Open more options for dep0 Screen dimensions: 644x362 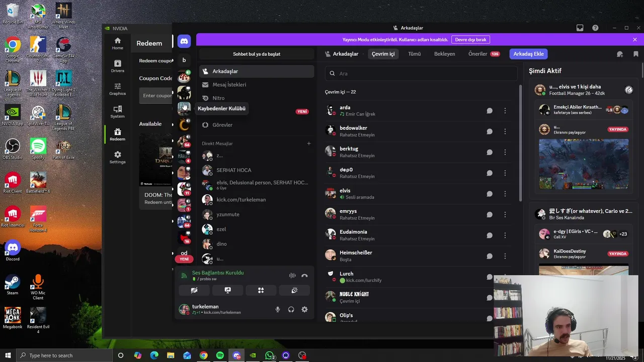(x=505, y=173)
